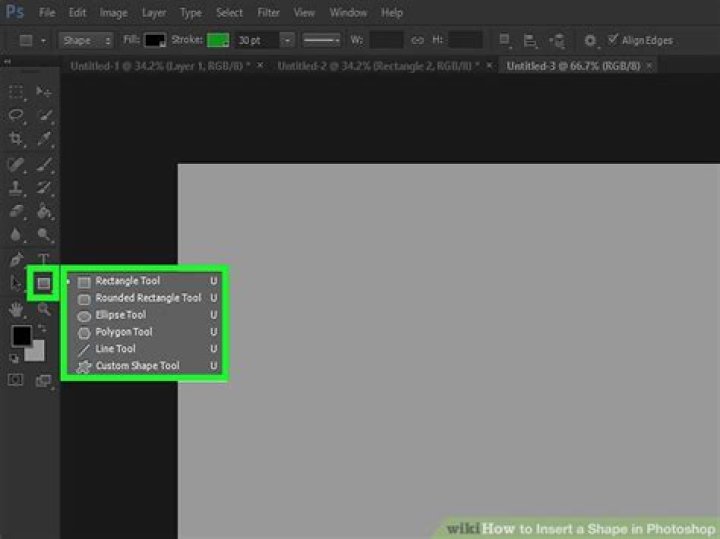Select the Horizontal Type tool
The width and height of the screenshot is (720, 539).
coord(44,260)
